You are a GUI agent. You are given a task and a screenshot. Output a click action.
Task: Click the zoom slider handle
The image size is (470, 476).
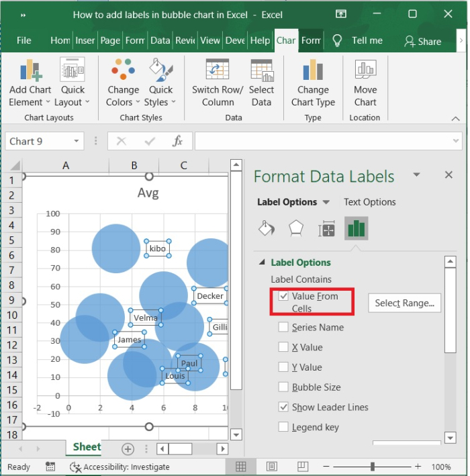[372, 467]
